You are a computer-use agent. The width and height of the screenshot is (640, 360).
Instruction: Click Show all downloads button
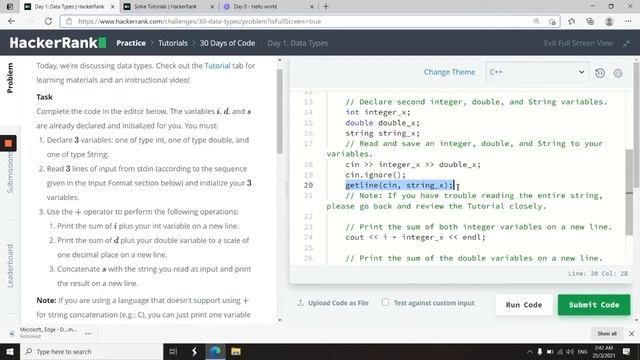(607, 333)
